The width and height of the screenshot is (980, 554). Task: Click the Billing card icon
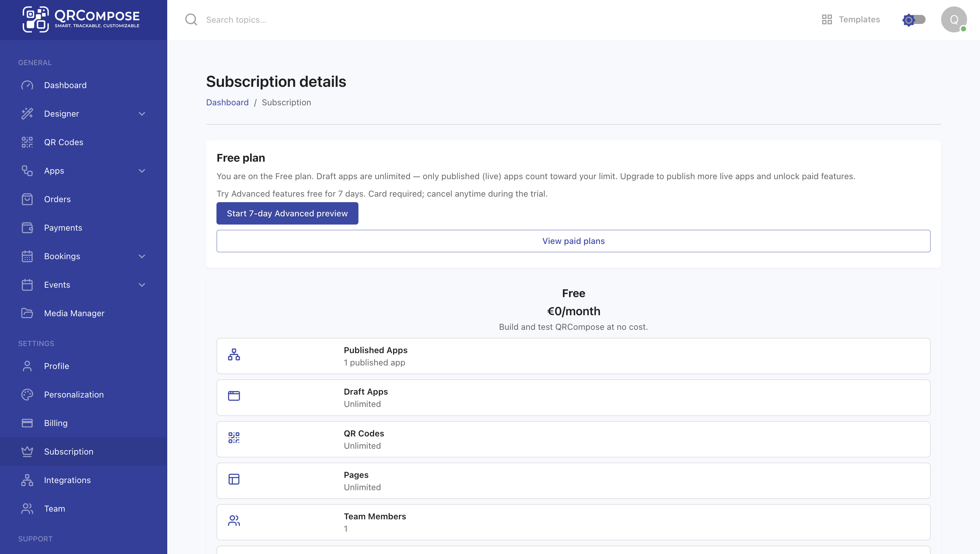27,423
